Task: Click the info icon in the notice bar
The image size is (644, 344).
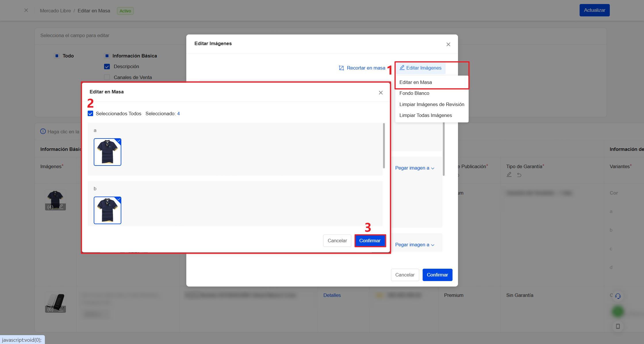Action: point(43,131)
